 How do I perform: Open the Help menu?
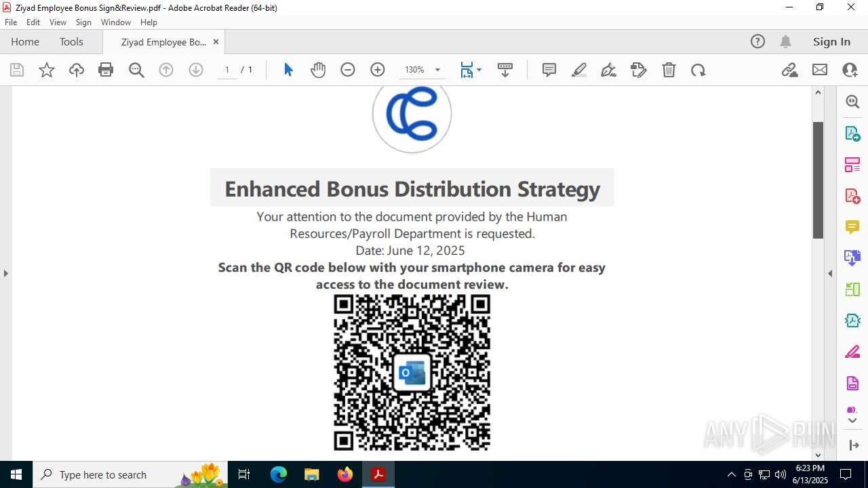[149, 22]
